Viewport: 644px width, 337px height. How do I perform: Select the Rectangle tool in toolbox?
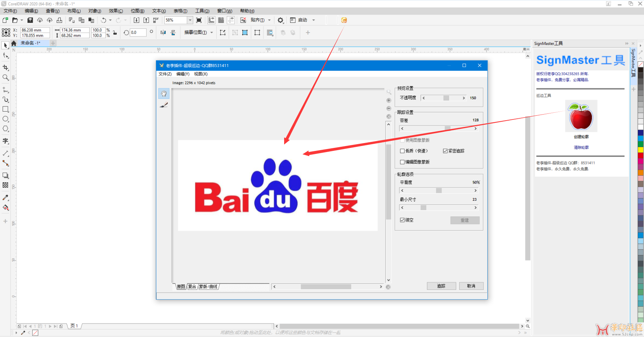5,109
